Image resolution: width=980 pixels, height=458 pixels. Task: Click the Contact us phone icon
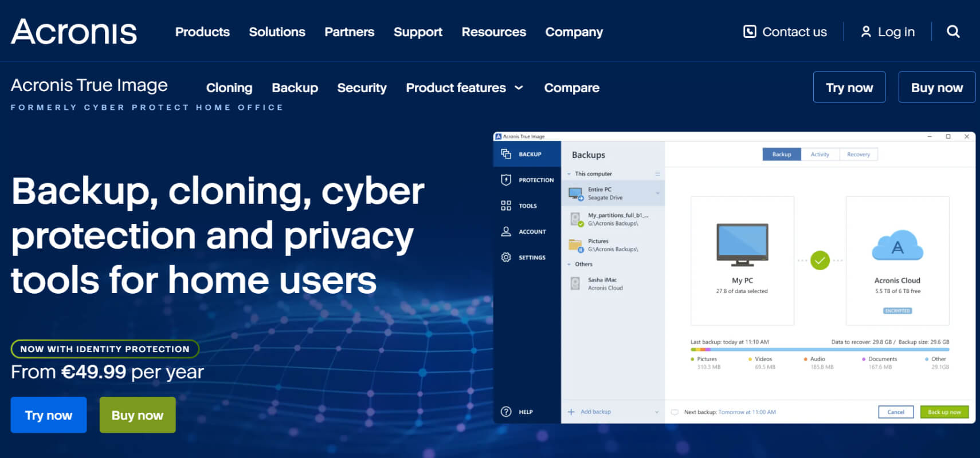[x=750, y=31]
